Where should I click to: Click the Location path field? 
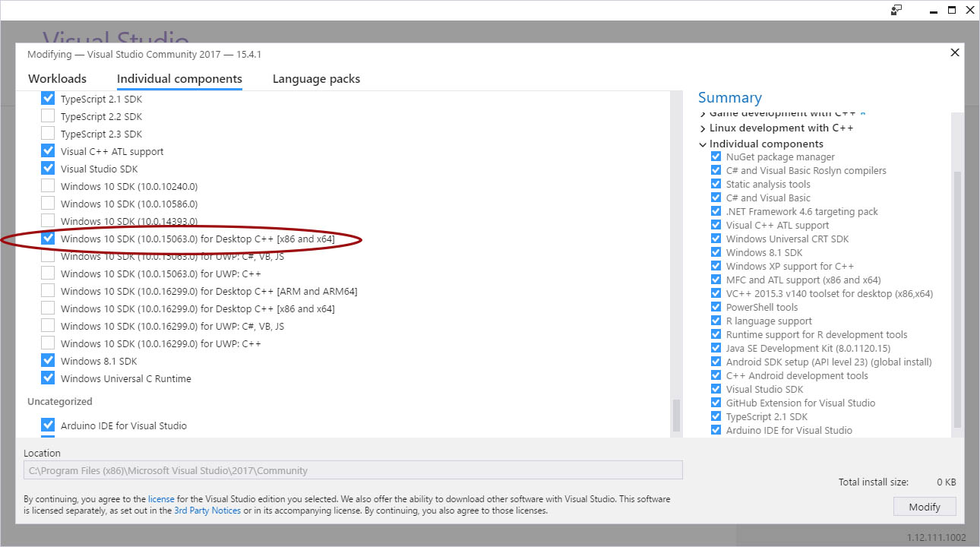[353, 470]
